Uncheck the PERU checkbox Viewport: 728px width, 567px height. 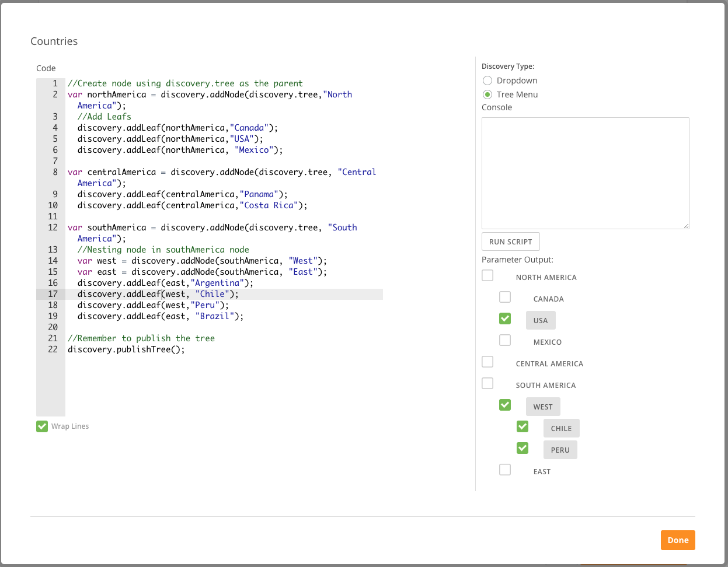coord(523,448)
